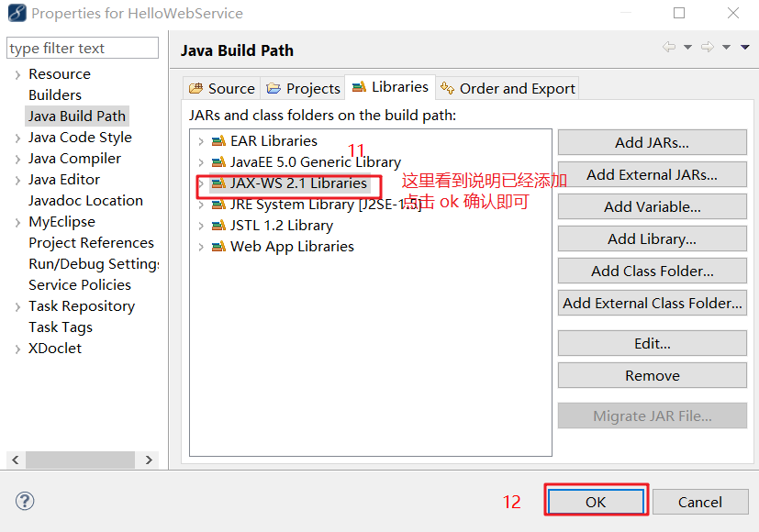The width and height of the screenshot is (759, 532).
Task: Click the Edit... button
Action: 652,343
